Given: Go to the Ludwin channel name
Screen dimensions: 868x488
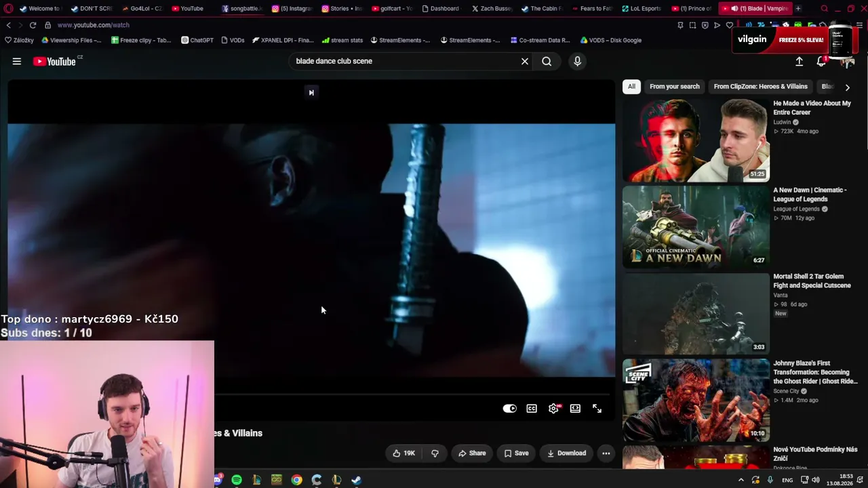Looking at the screenshot, I should click(782, 123).
